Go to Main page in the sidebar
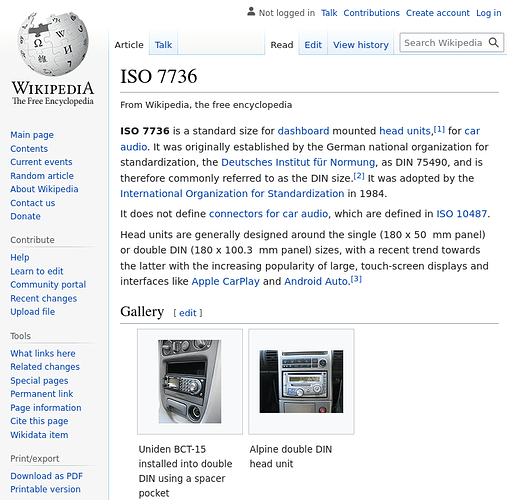 [x=32, y=135]
